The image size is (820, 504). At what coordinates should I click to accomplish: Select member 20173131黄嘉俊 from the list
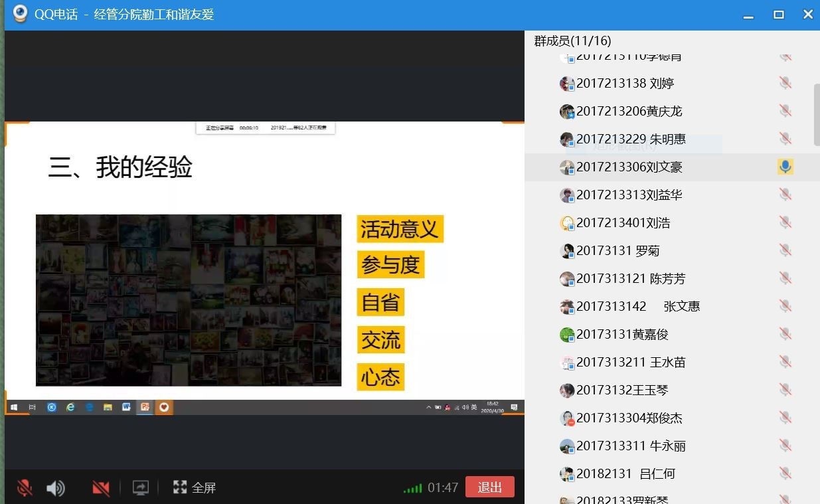(622, 335)
